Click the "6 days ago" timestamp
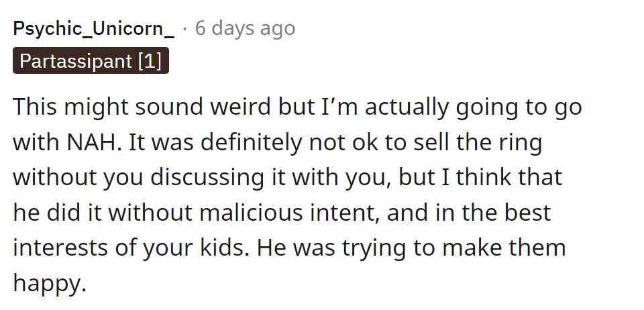Viewport: 644px width, 310px height. pos(246,29)
